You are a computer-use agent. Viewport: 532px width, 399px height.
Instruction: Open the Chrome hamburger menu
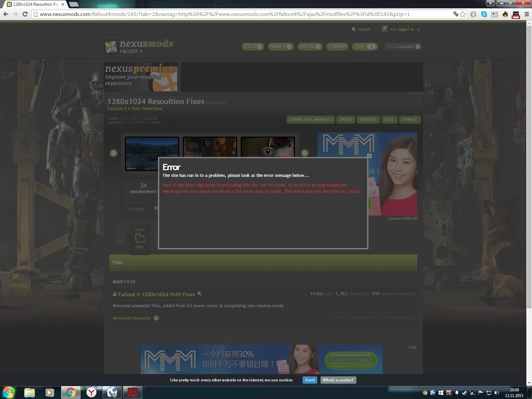(x=527, y=14)
